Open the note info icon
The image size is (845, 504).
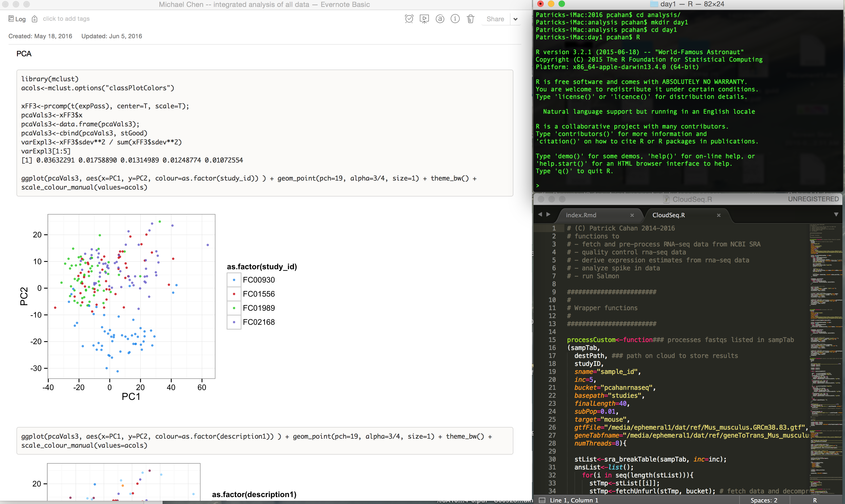point(455,19)
